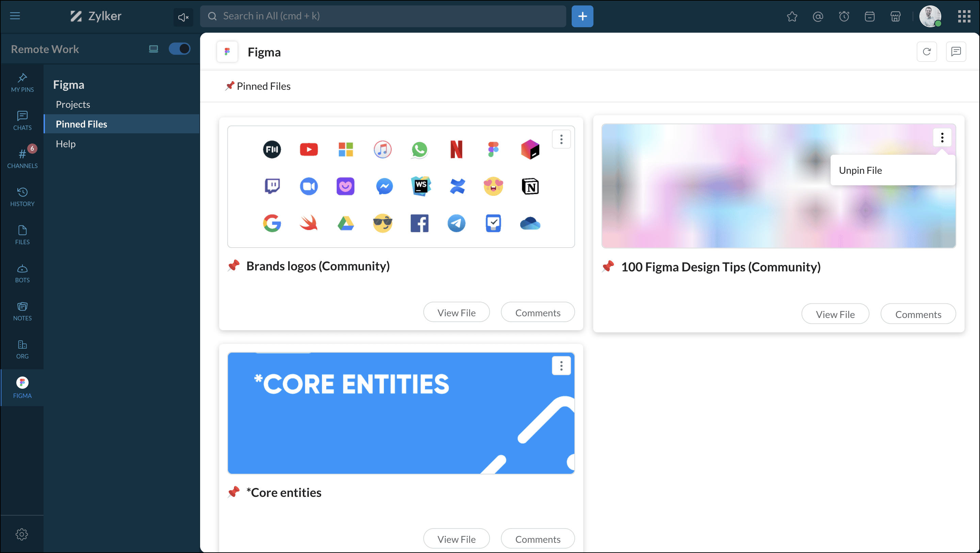Choose Unpin File from popup menu
Screen dimensions: 980x553
click(x=860, y=170)
